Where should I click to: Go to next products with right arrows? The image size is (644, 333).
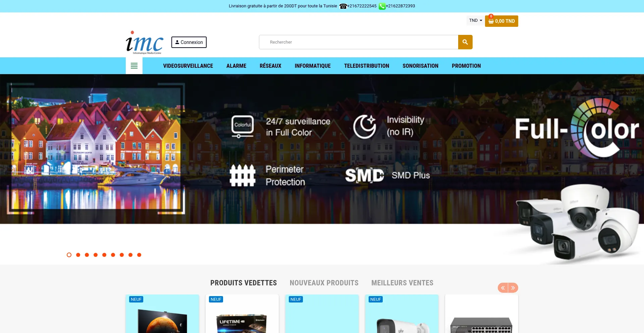click(x=513, y=288)
